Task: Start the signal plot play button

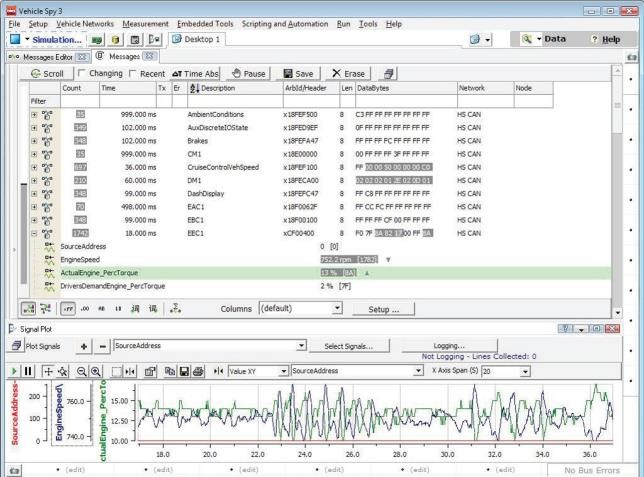Action: coord(14,371)
